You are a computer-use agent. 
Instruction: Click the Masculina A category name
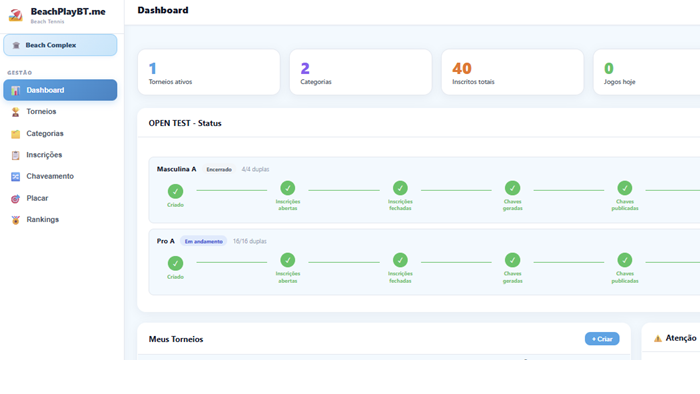pos(176,169)
